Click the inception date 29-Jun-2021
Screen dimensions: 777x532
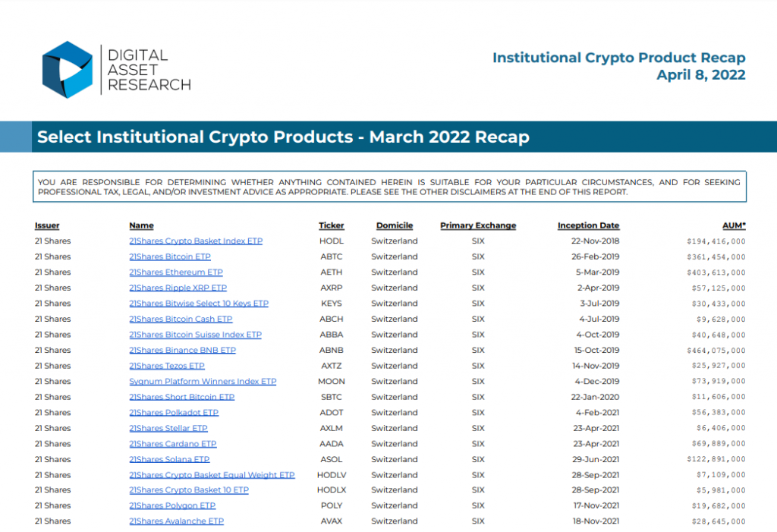point(596,460)
